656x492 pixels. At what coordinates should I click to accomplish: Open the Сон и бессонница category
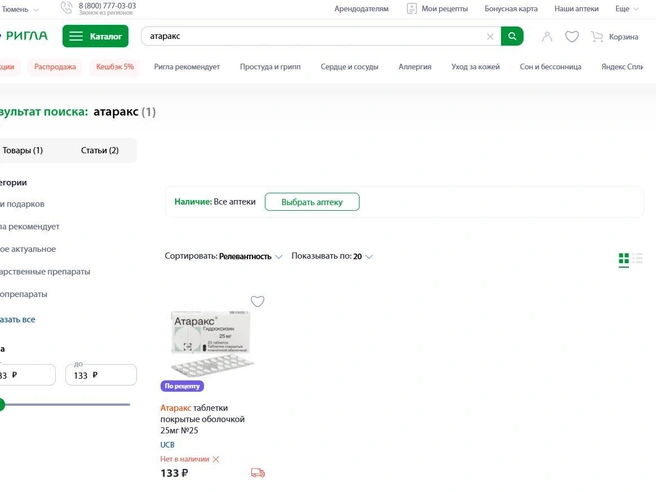(550, 67)
